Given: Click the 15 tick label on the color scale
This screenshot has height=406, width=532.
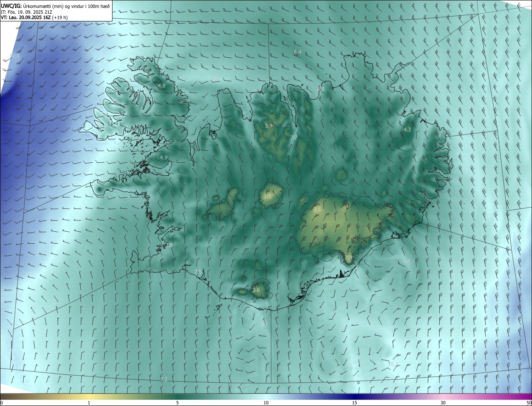Looking at the screenshot, I should [355, 403].
